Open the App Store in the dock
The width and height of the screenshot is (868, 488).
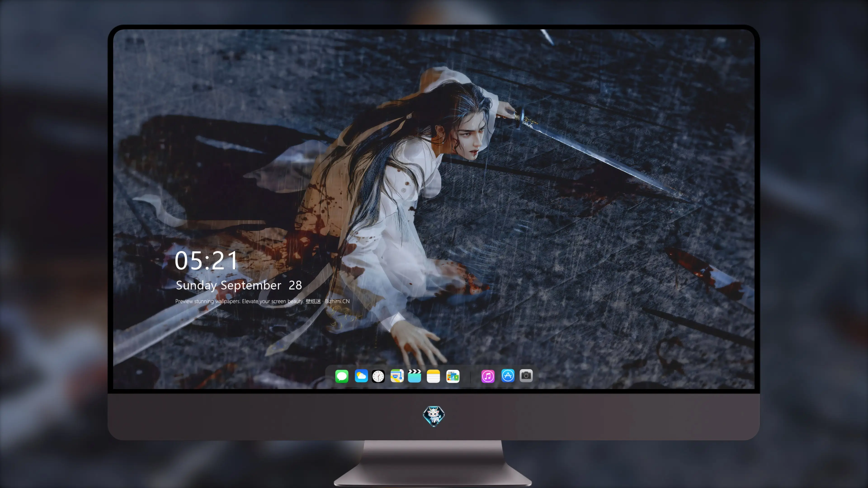point(508,375)
